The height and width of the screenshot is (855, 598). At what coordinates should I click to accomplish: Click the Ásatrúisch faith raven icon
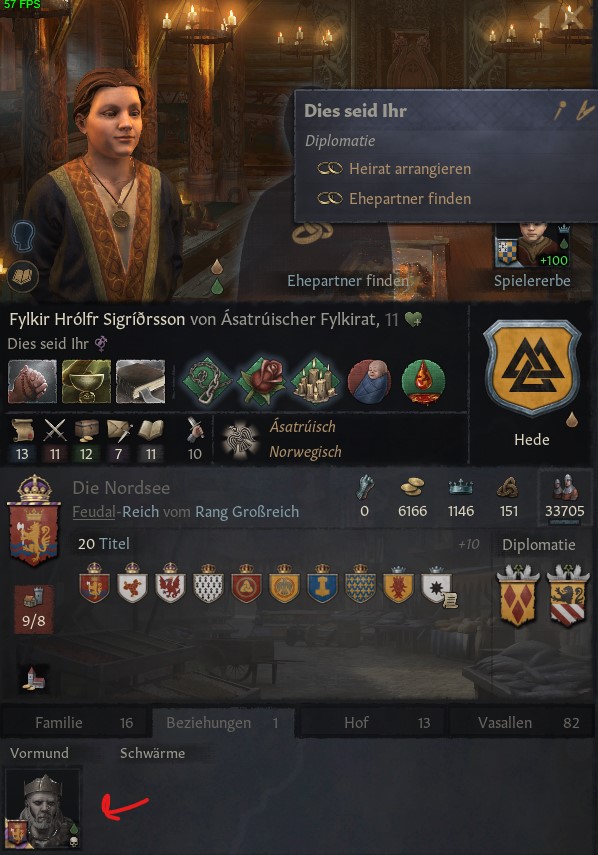240,438
